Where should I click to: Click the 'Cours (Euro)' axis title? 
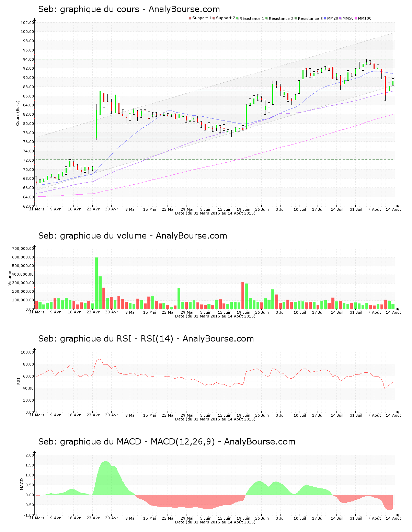point(18,113)
